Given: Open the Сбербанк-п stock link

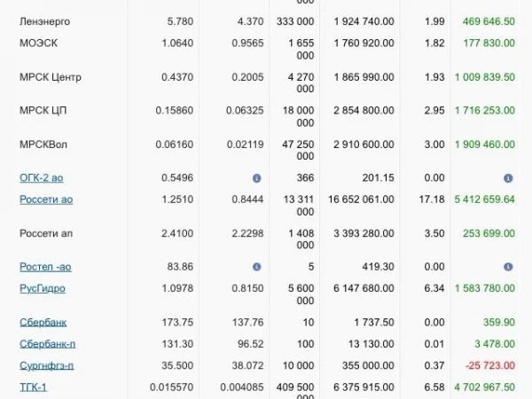Looking at the screenshot, I should [x=48, y=344].
